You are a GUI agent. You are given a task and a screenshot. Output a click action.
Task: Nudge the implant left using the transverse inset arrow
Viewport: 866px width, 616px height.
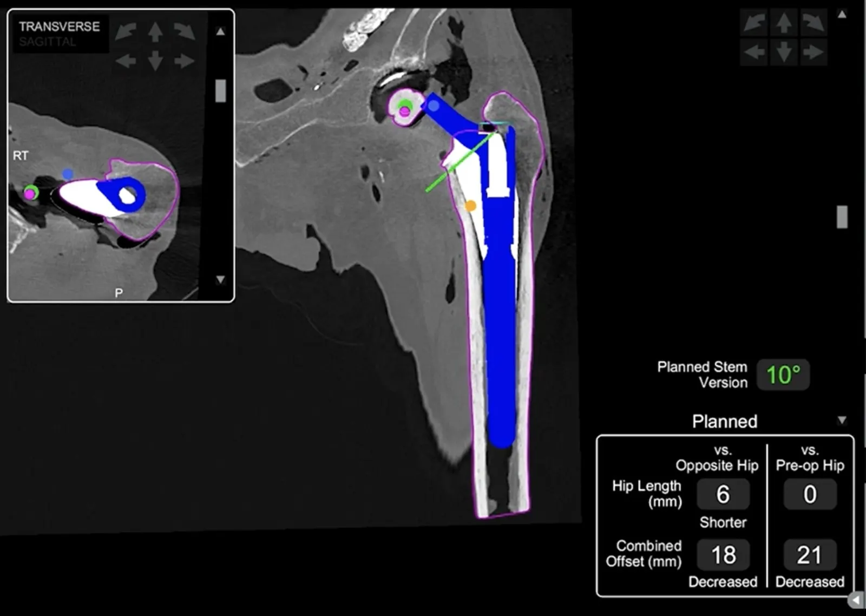pyautogui.click(x=126, y=61)
